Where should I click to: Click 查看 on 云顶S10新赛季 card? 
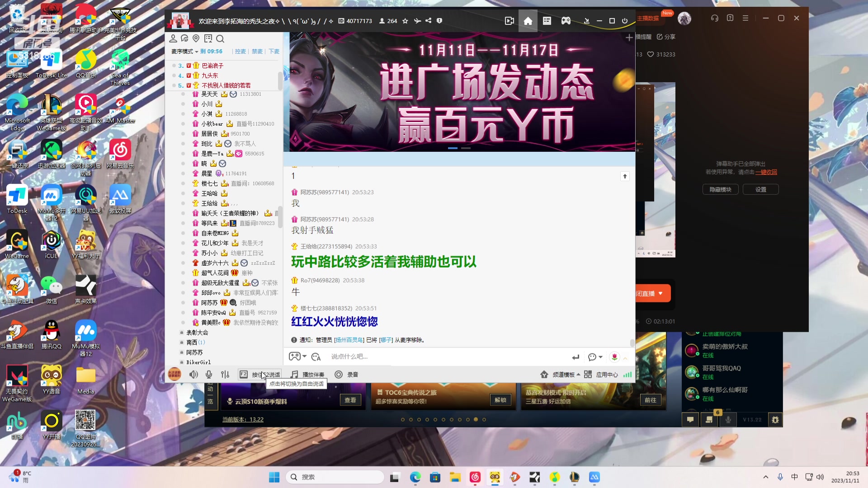(350, 400)
